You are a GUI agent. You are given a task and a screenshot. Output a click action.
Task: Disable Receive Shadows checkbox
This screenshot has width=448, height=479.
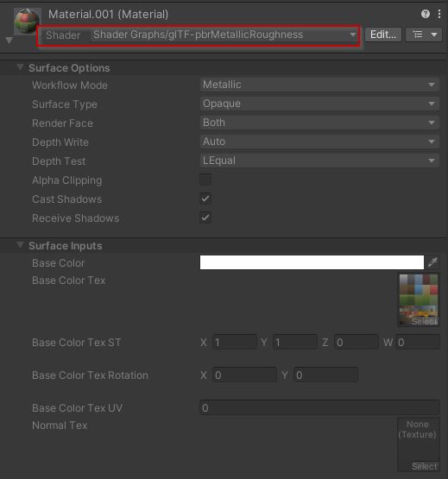(205, 217)
